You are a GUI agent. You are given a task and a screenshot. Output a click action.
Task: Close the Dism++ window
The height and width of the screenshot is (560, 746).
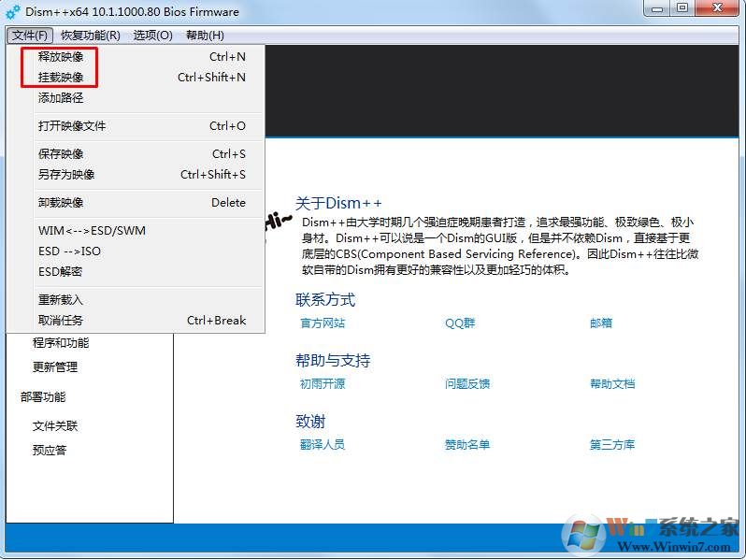(x=718, y=8)
